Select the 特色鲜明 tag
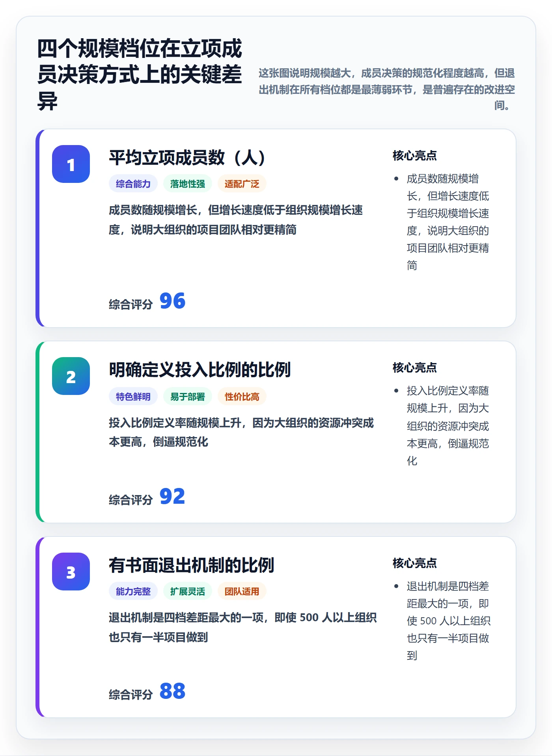The image size is (552, 756). click(x=133, y=397)
